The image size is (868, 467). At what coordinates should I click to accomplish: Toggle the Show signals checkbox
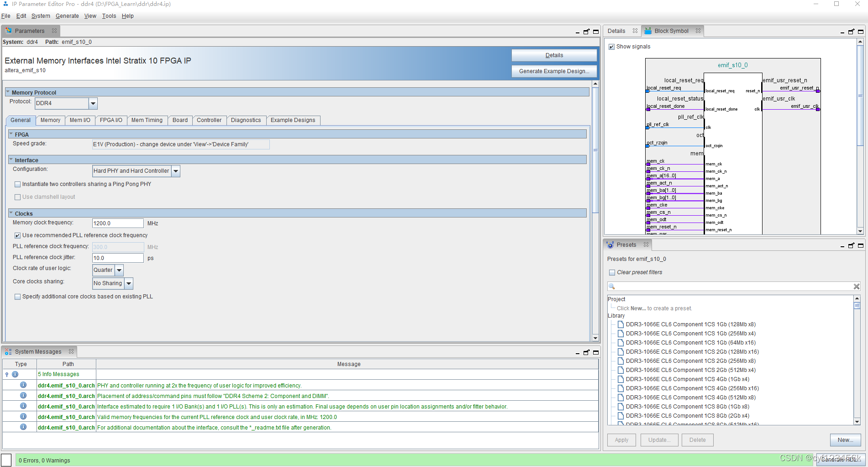coord(612,47)
